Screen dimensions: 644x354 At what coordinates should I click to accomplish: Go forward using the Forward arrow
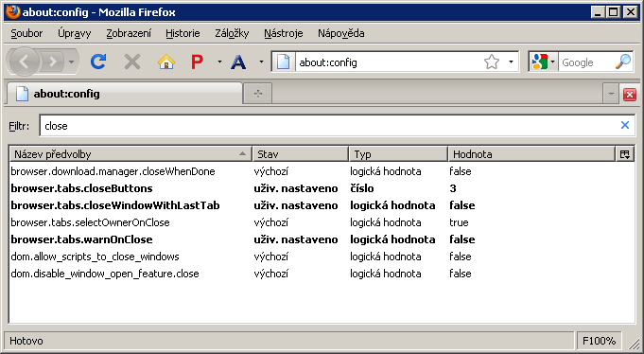coord(52,62)
